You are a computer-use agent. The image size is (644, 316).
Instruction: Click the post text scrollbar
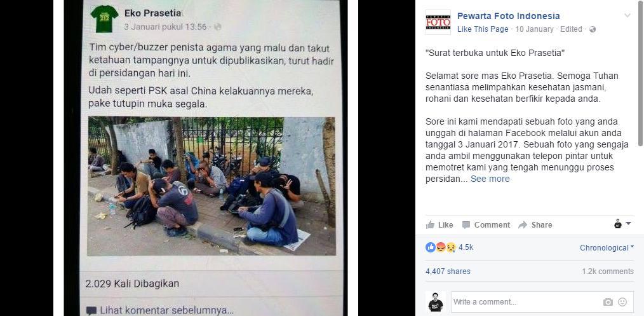(x=640, y=73)
